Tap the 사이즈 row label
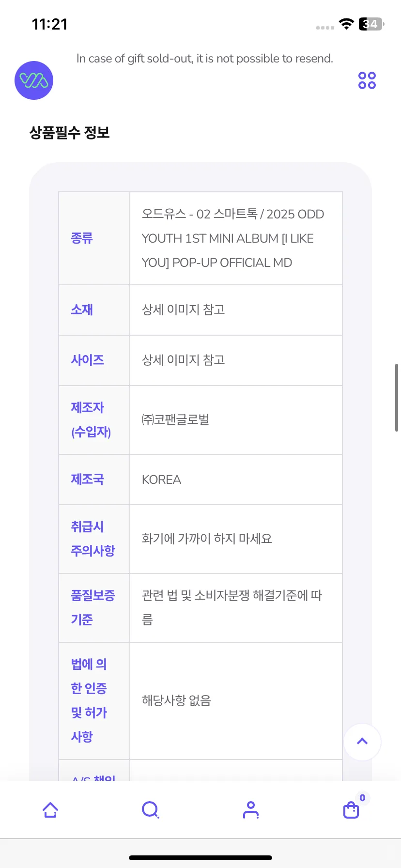Screen dimensions: 401x868 click(x=88, y=360)
